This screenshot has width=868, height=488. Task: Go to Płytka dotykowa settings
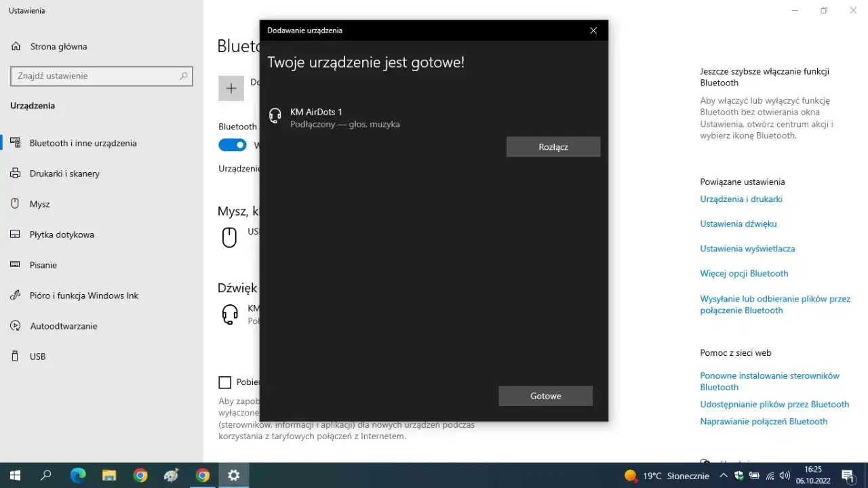pyautogui.click(x=62, y=235)
